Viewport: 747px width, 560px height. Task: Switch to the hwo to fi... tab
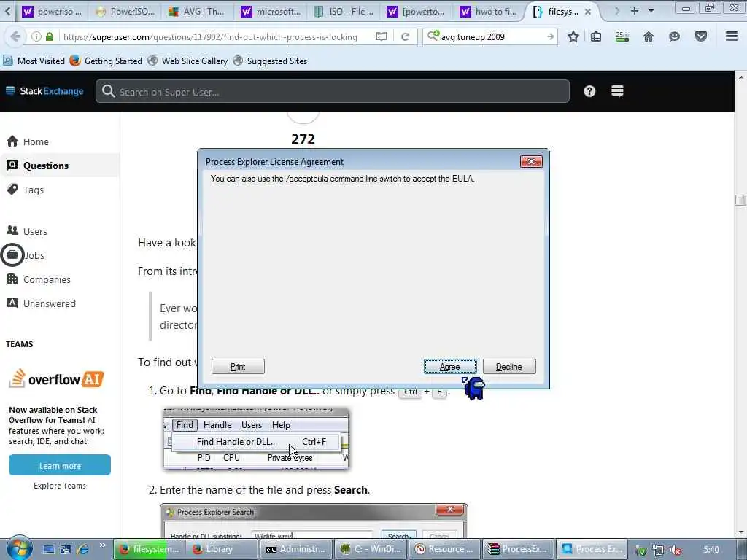[x=489, y=12]
